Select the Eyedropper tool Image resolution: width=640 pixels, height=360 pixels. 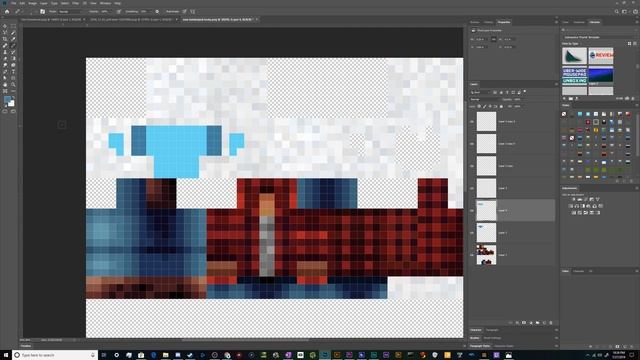13,39
